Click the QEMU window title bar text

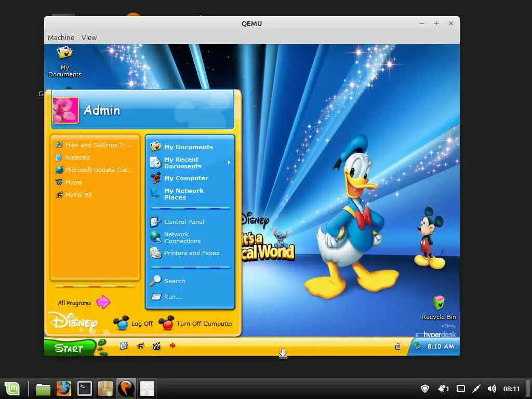point(252,23)
